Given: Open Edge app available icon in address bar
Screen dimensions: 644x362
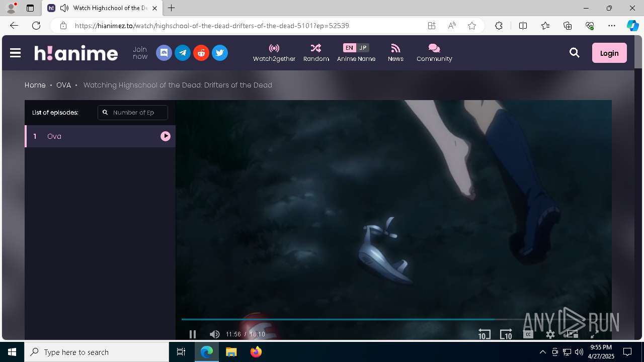Looking at the screenshot, I should 432,26.
